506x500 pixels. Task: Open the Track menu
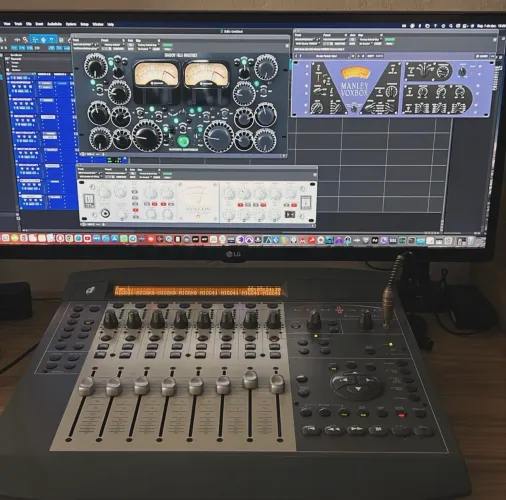click(x=18, y=24)
